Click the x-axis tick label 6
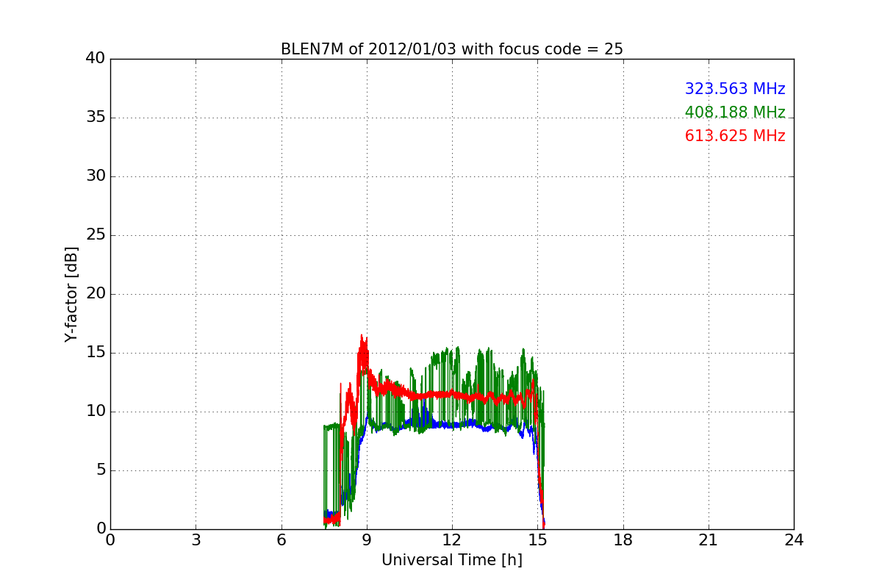The image size is (882, 588). [x=281, y=540]
